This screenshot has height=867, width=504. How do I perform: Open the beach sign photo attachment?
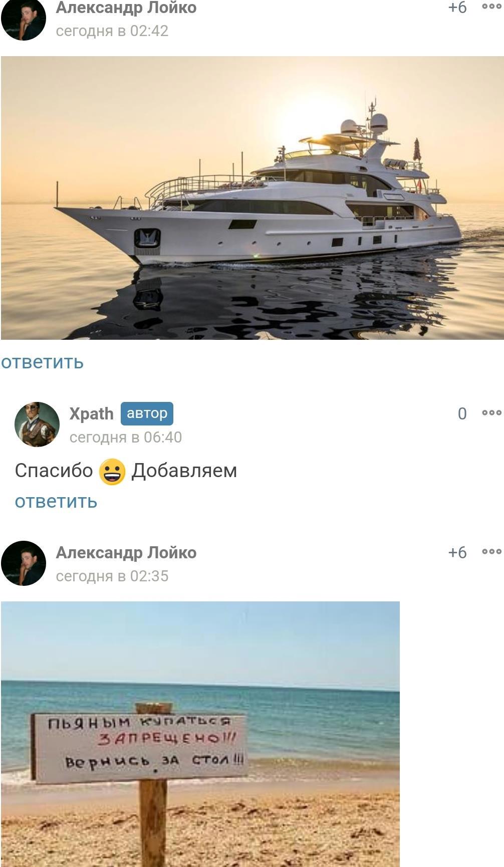click(200, 734)
